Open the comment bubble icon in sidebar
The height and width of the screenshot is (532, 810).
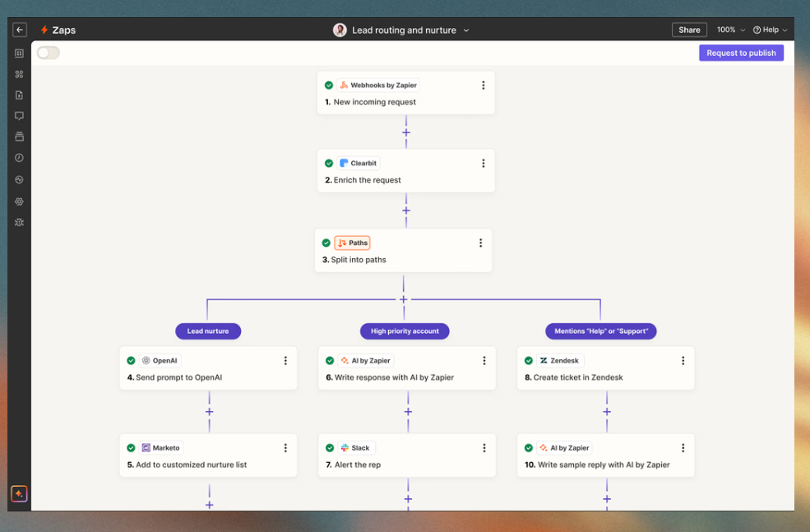[19, 116]
